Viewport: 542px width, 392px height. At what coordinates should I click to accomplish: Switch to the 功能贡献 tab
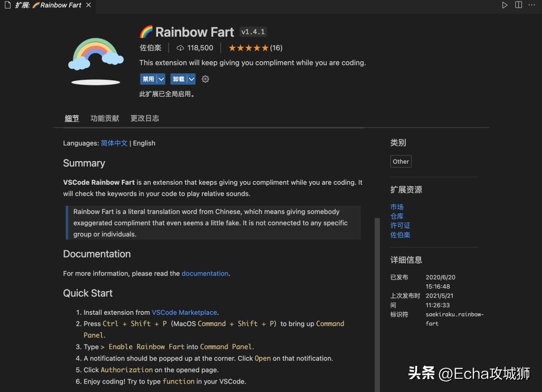[x=105, y=118]
